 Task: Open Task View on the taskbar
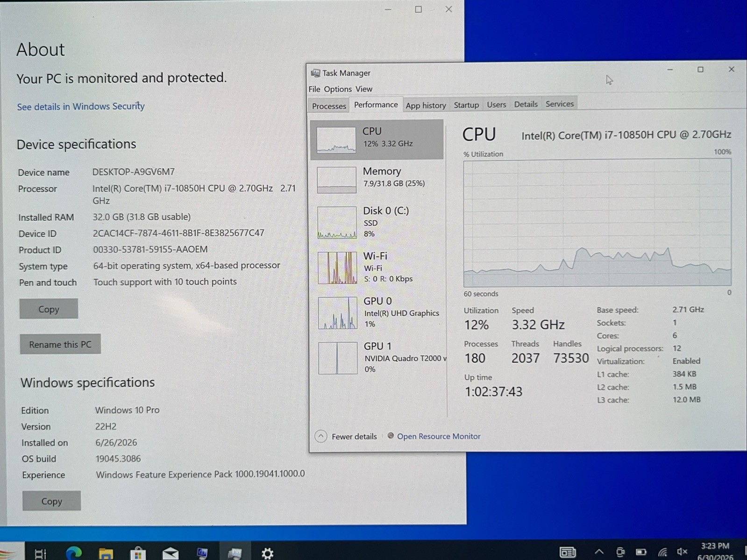pos(41,553)
